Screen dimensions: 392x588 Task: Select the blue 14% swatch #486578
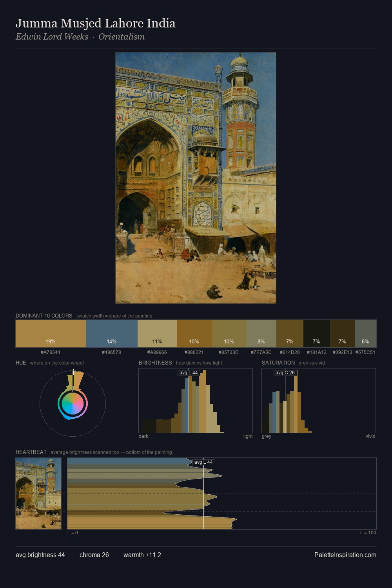coord(112,334)
